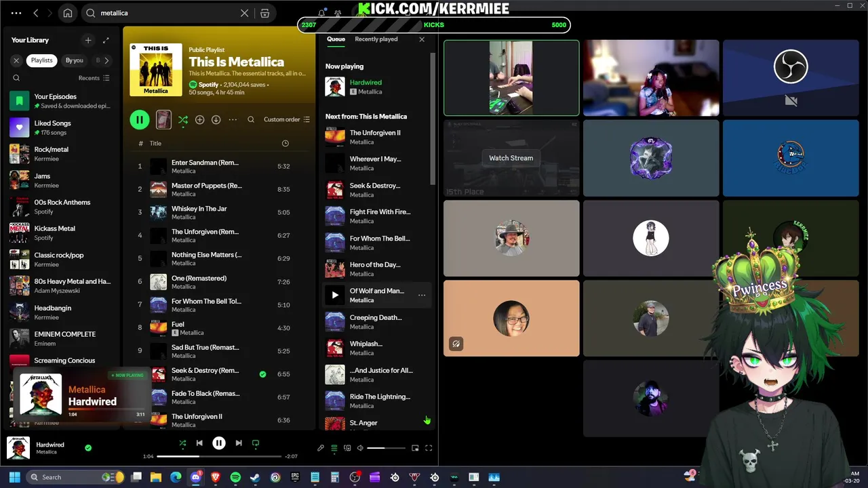The image size is (868, 488).
Task: Pause the This Is Metallica playlist
Action: [x=140, y=120]
